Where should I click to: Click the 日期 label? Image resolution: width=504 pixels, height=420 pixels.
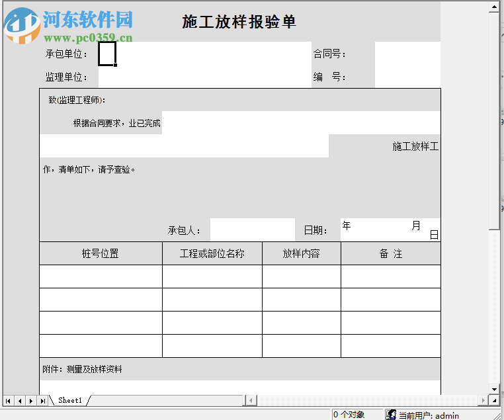point(315,230)
